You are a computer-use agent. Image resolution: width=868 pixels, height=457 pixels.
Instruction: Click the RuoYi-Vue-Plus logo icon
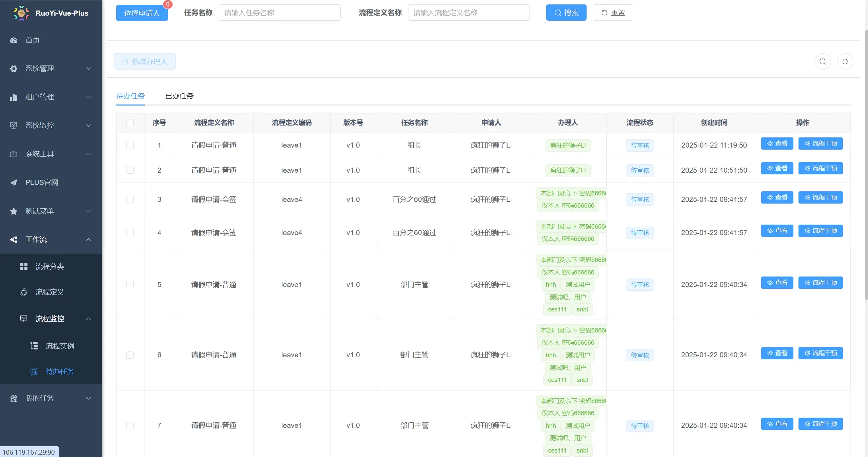coord(21,13)
